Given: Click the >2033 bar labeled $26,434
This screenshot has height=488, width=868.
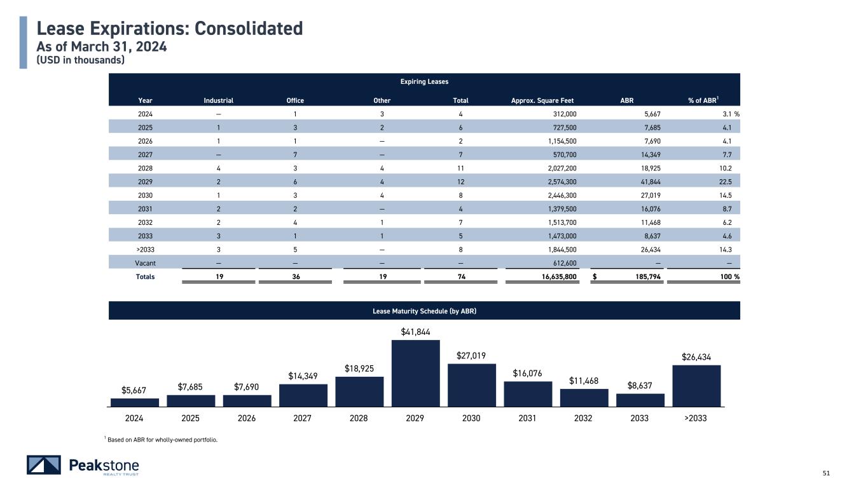Looking at the screenshot, I should pyautogui.click(x=696, y=386).
